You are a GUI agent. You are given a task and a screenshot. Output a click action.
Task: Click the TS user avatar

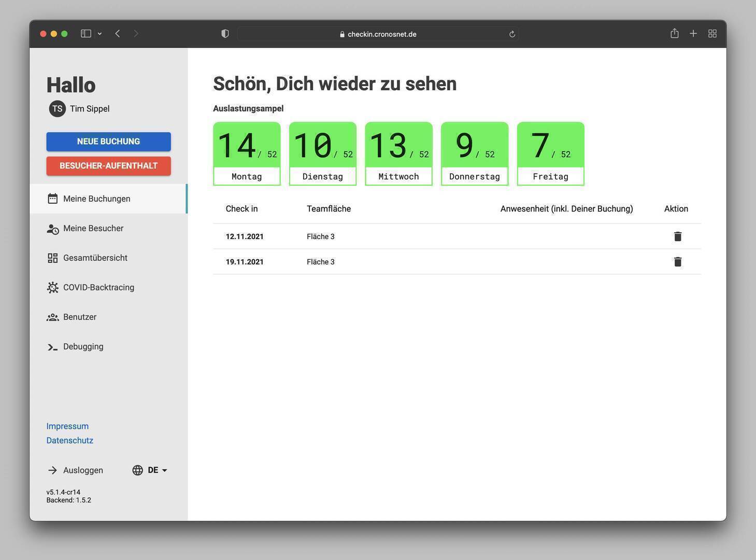click(57, 109)
